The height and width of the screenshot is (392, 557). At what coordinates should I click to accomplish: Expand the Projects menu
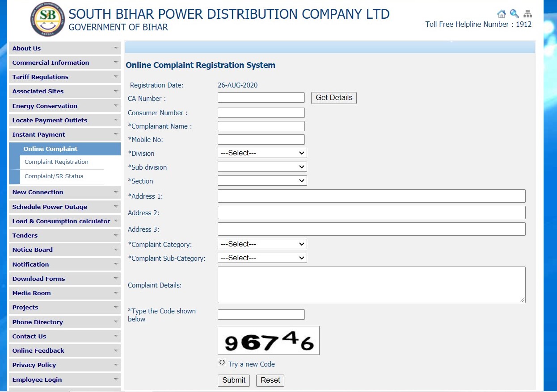click(65, 307)
